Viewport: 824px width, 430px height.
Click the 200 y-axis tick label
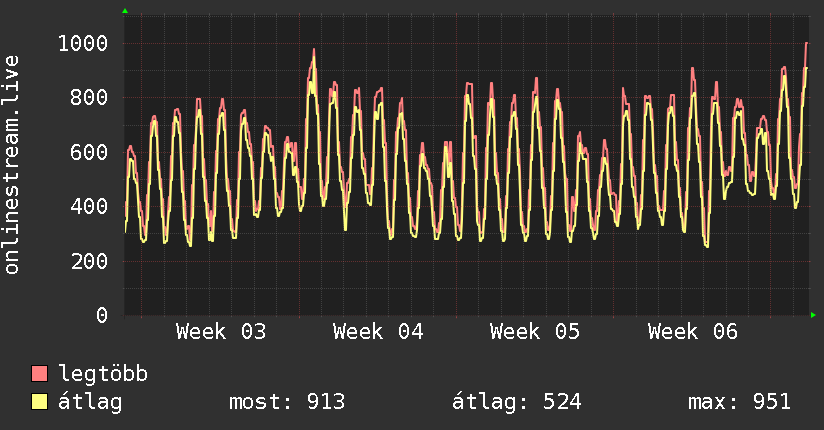pos(89,261)
